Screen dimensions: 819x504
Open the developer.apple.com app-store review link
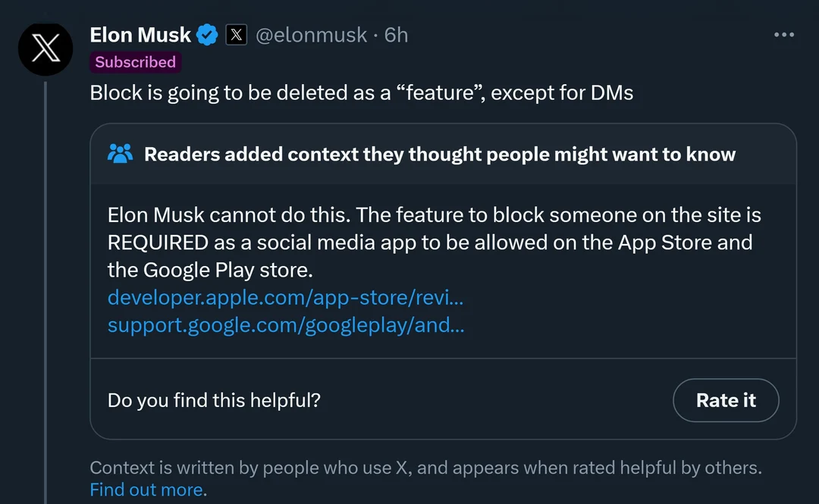click(285, 297)
